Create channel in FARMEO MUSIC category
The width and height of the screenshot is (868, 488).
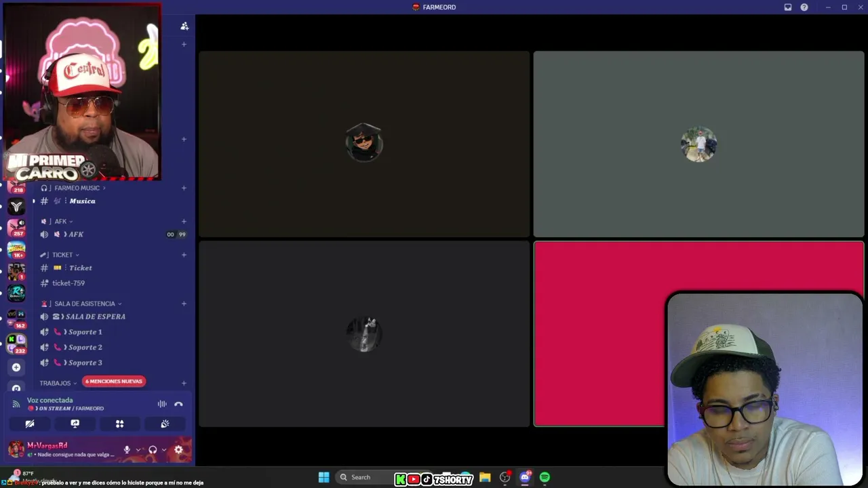point(184,188)
